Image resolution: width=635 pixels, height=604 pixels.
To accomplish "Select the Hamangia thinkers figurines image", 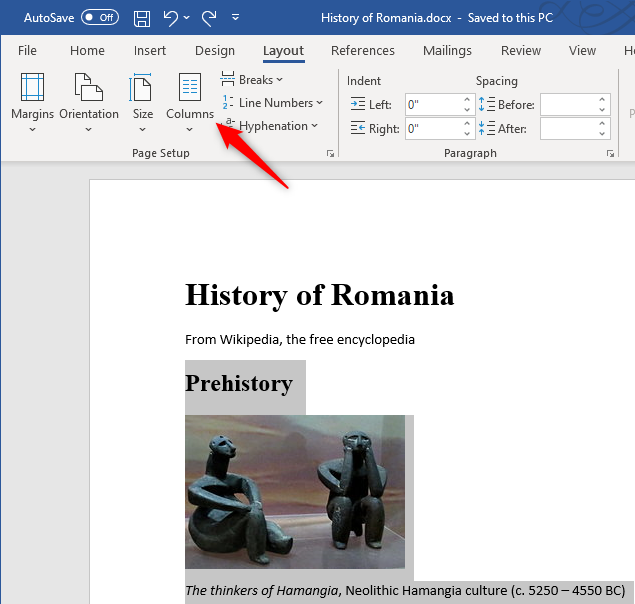I will pyautogui.click(x=295, y=492).
